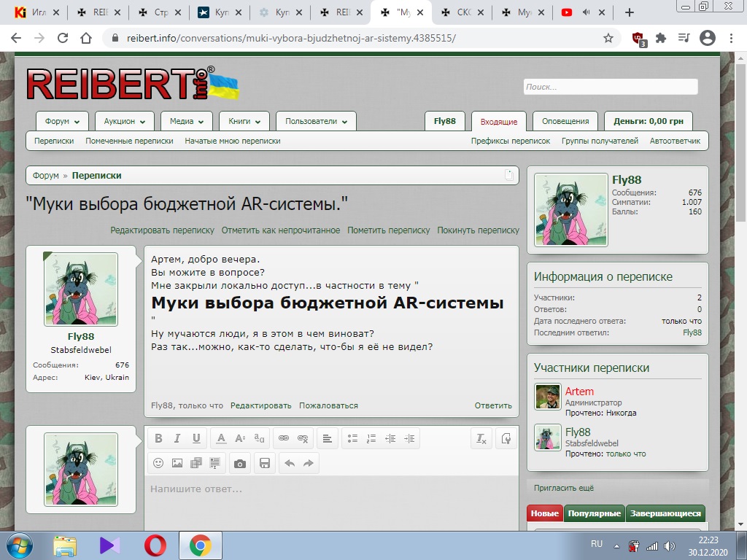Switch to the Входящие tab

pyautogui.click(x=499, y=122)
